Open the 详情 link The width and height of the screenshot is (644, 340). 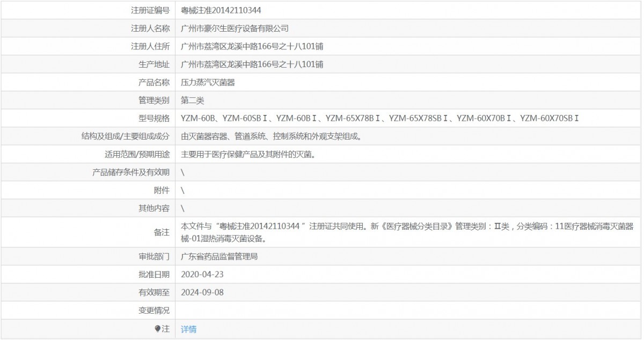point(188,329)
